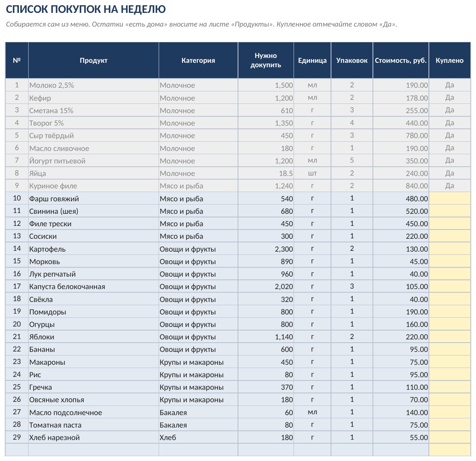Select the «Единица» column header
The width and height of the screenshot is (476, 461).
click(x=313, y=60)
